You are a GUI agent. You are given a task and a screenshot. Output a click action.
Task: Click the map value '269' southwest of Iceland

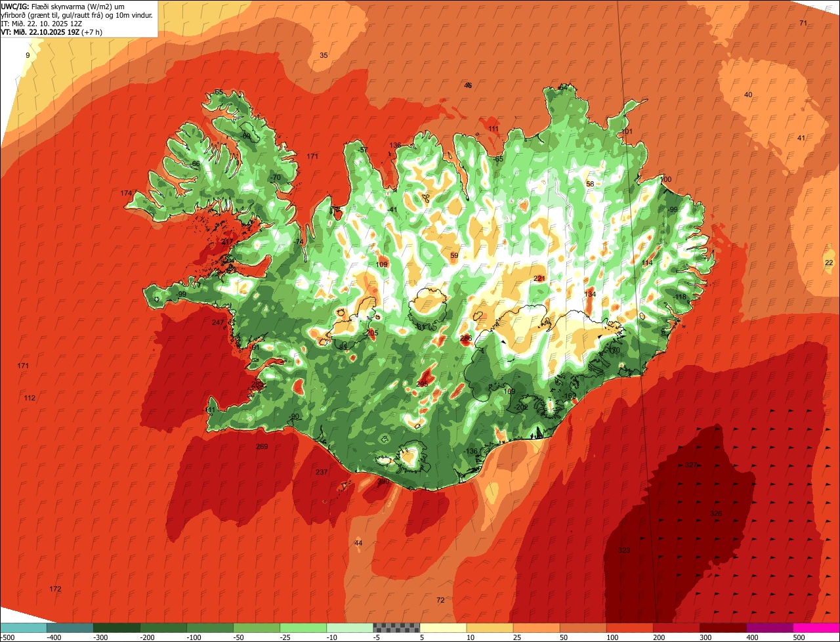click(x=262, y=447)
